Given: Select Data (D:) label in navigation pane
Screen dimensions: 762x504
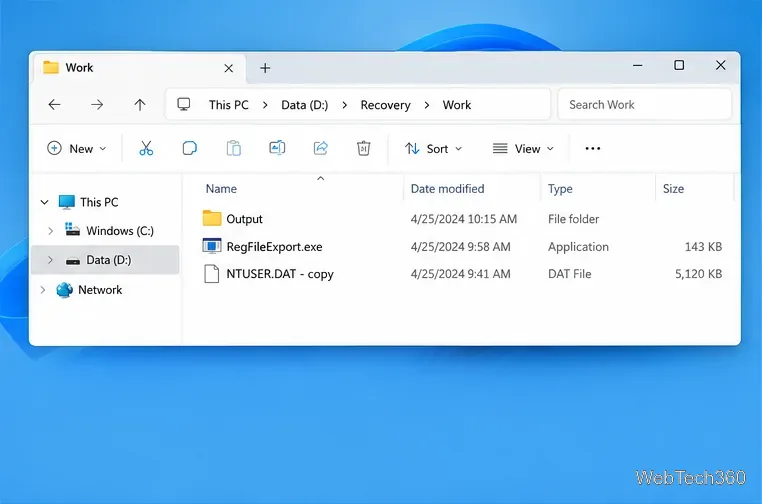Looking at the screenshot, I should (x=109, y=260).
